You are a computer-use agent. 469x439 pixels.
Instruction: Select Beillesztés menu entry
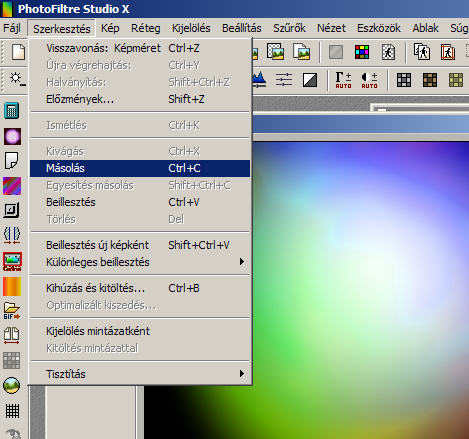coord(140,202)
